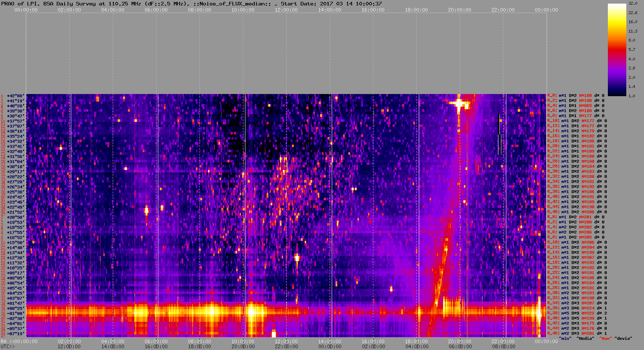
Task: Click the 1.4 color scale label
Action: [x=632, y=86]
